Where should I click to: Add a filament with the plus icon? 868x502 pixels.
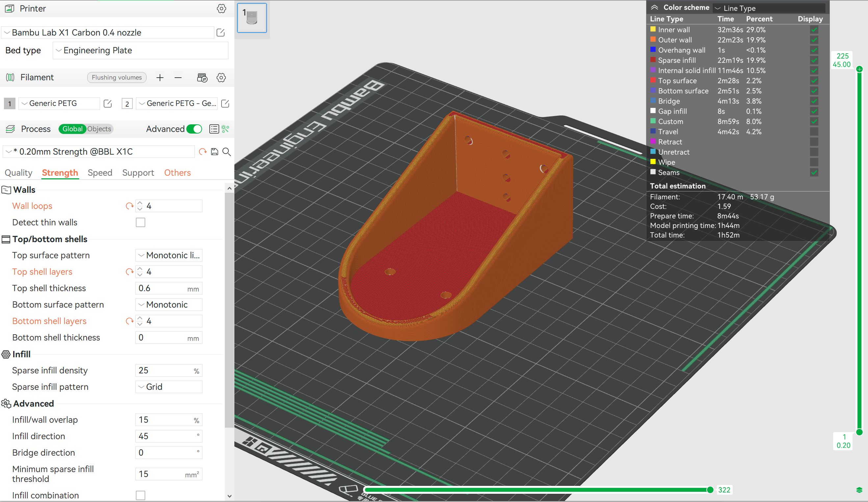coord(160,77)
